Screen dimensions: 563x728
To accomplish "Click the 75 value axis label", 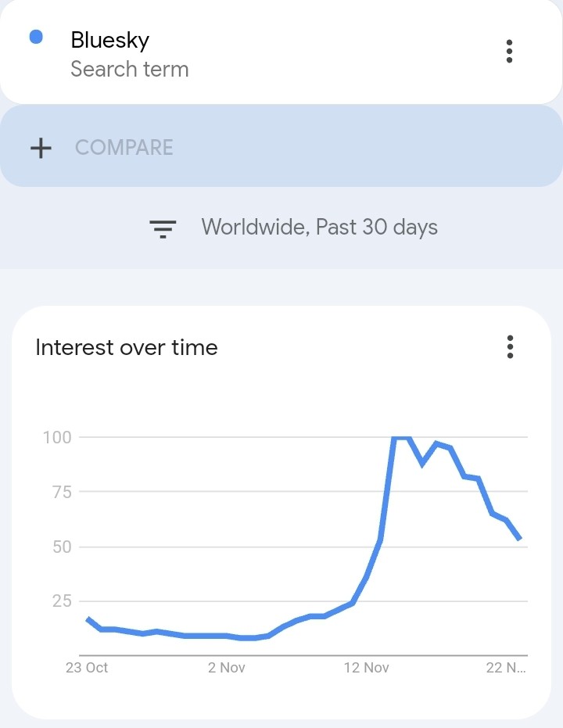I will click(x=62, y=492).
